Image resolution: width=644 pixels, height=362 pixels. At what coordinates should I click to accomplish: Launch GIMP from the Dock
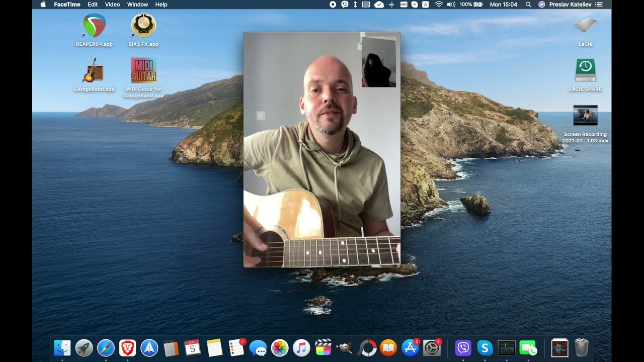[345, 347]
